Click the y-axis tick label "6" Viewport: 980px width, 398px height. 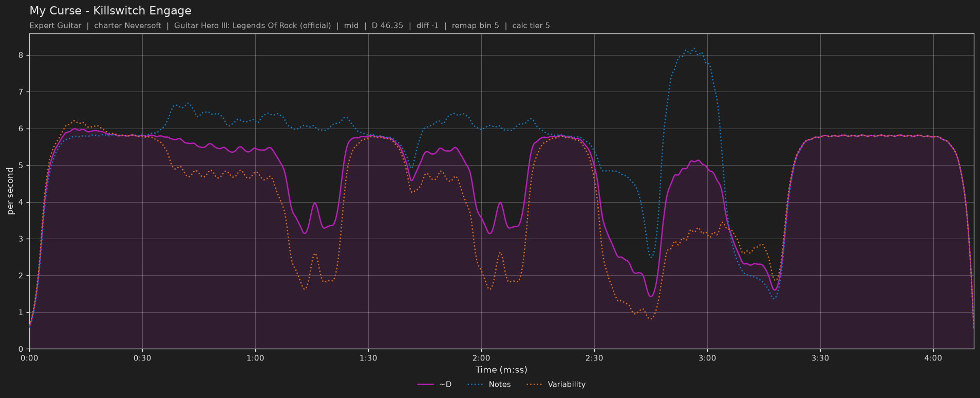point(21,129)
